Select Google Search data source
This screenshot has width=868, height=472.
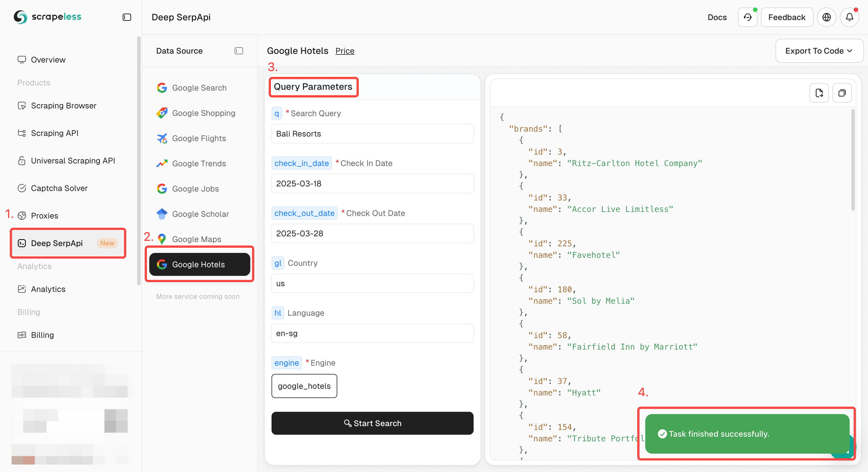tap(199, 88)
